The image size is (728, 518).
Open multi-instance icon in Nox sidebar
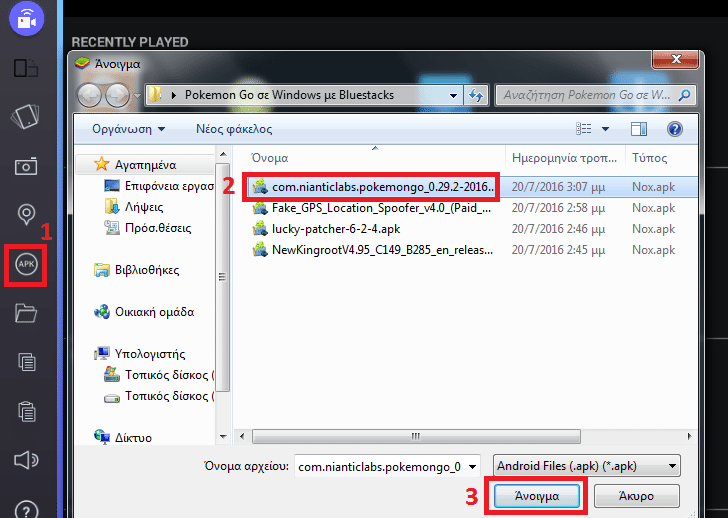click(26, 68)
